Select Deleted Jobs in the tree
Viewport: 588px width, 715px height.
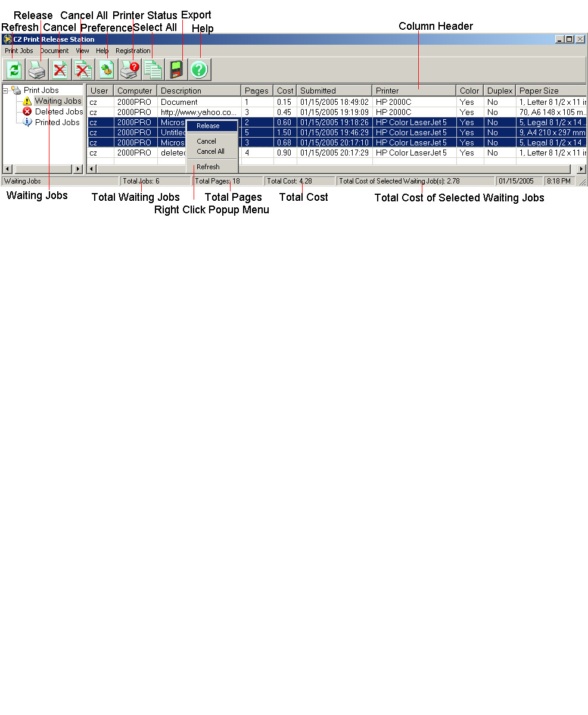click(x=58, y=111)
